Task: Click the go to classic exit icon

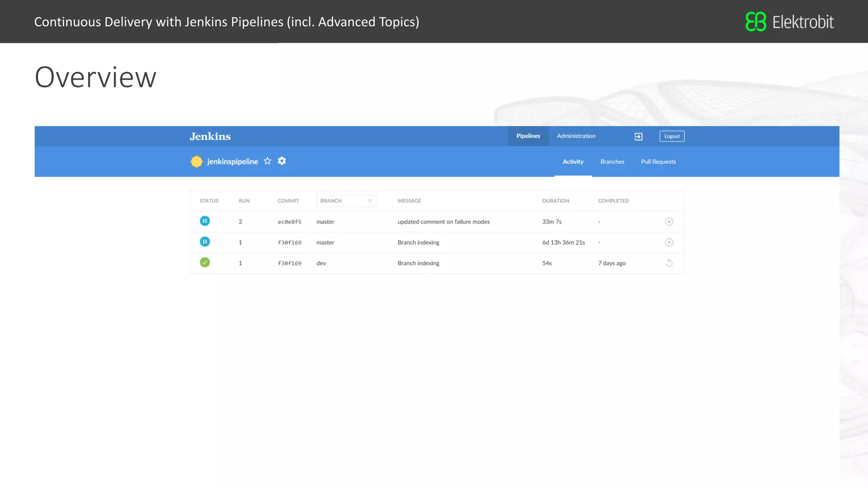Action: tap(638, 136)
